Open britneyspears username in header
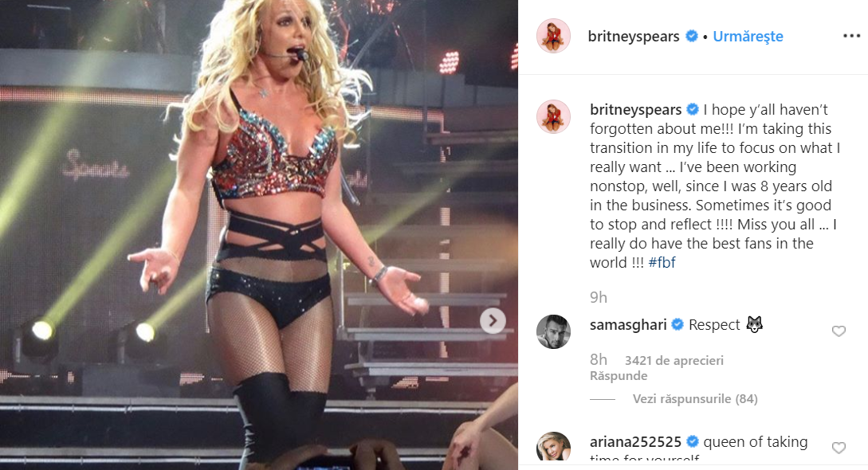Image resolution: width=868 pixels, height=470 pixels. tap(634, 37)
